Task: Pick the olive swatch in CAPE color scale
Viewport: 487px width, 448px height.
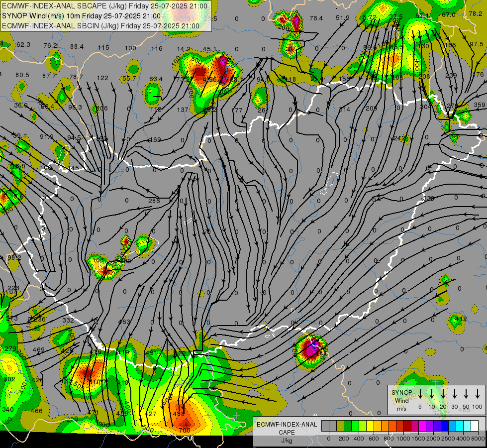Action: (x=340, y=426)
